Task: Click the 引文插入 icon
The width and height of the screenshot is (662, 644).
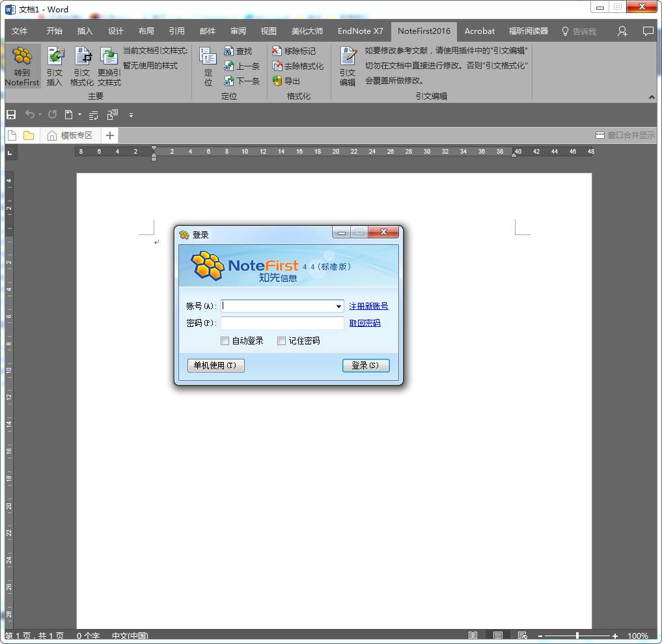Action: [55, 56]
